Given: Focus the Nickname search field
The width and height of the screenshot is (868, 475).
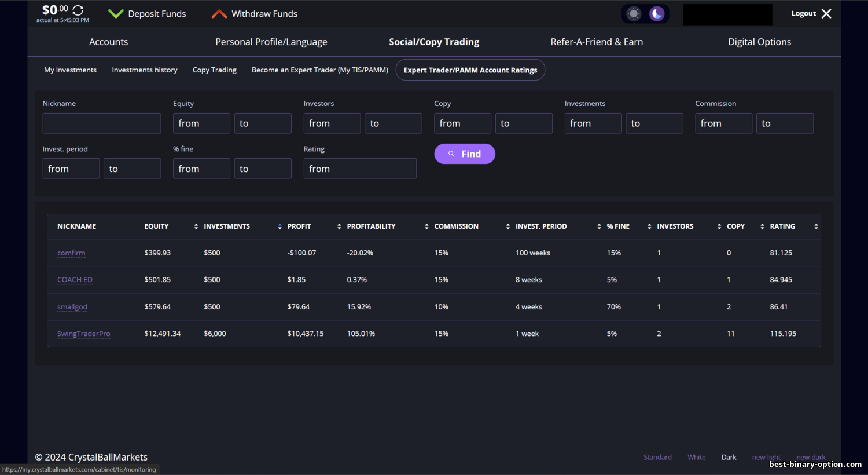Looking at the screenshot, I should 102,123.
